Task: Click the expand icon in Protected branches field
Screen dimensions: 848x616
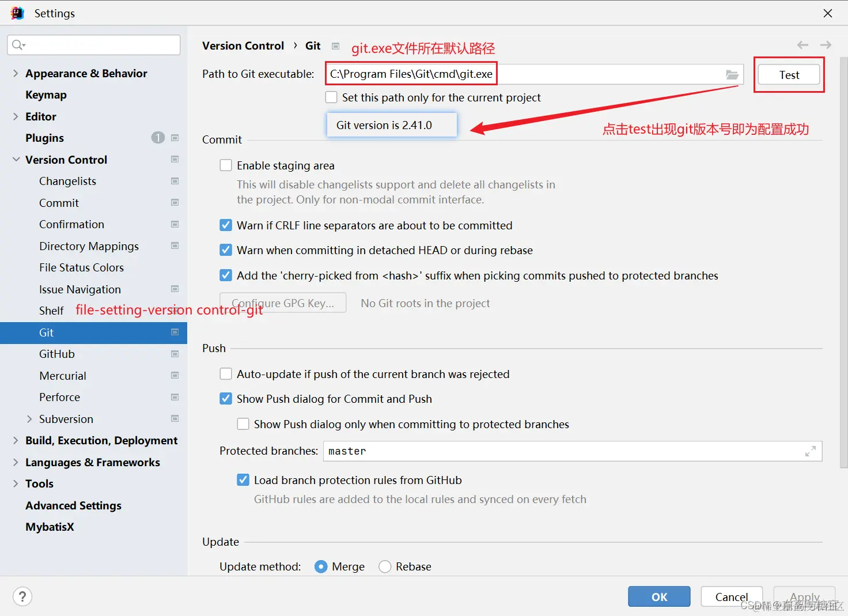Action: point(810,451)
